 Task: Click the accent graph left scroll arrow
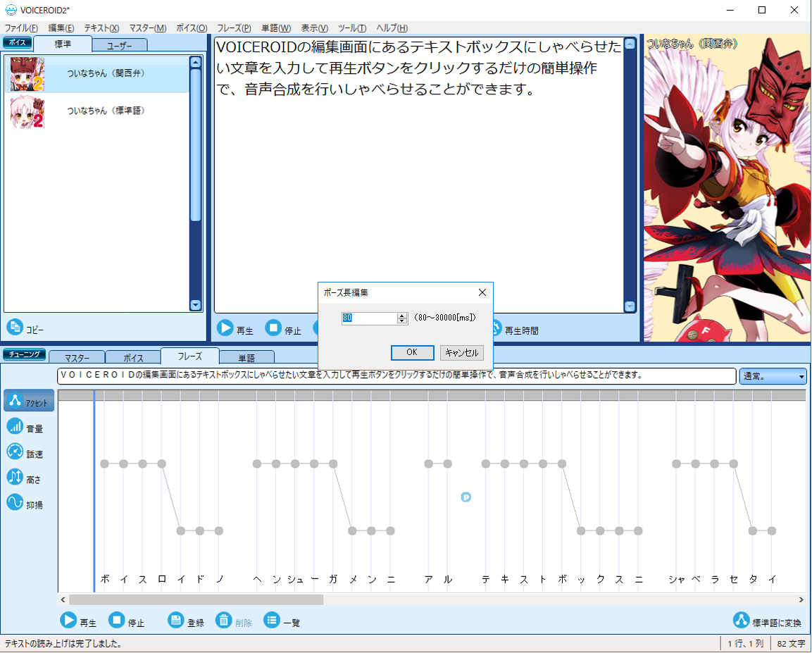click(x=63, y=599)
